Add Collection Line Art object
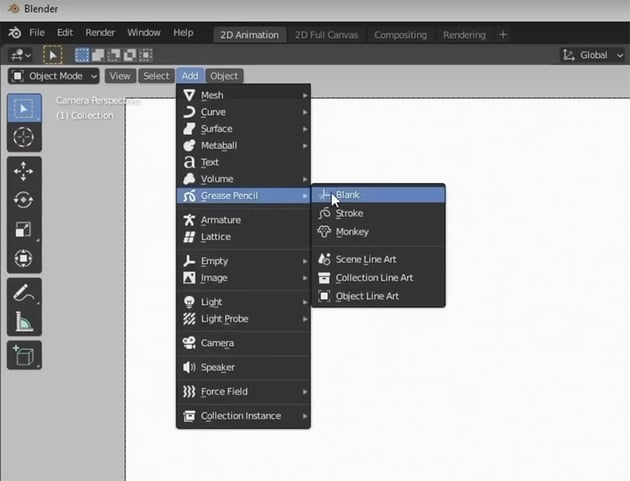630x481 pixels. point(378,278)
